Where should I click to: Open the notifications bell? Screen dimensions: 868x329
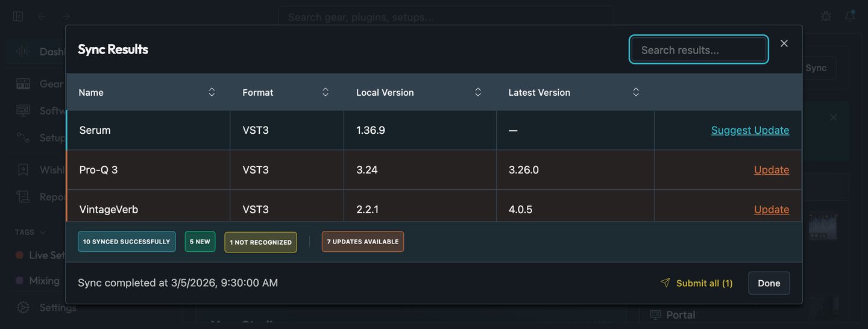pos(850,16)
